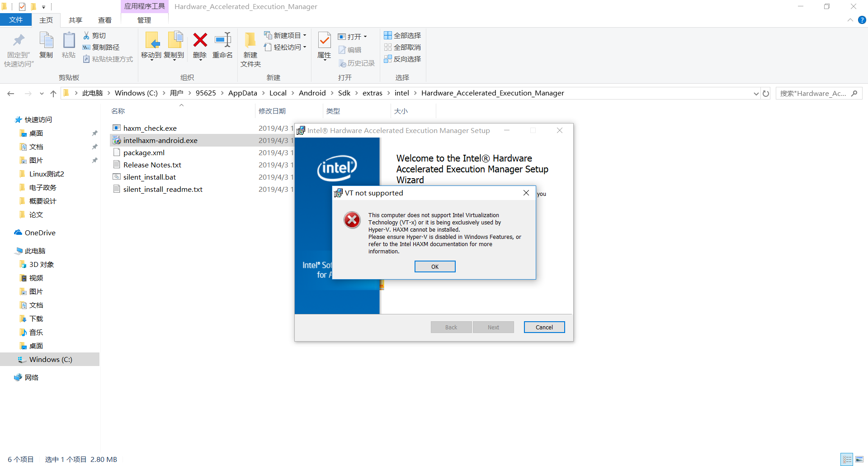
Task: Select package.xml file
Action: pyautogui.click(x=144, y=152)
